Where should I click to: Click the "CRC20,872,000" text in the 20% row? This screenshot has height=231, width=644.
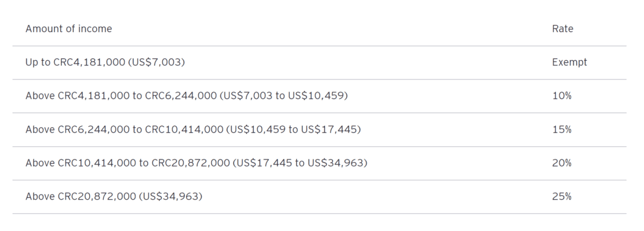tap(191, 163)
